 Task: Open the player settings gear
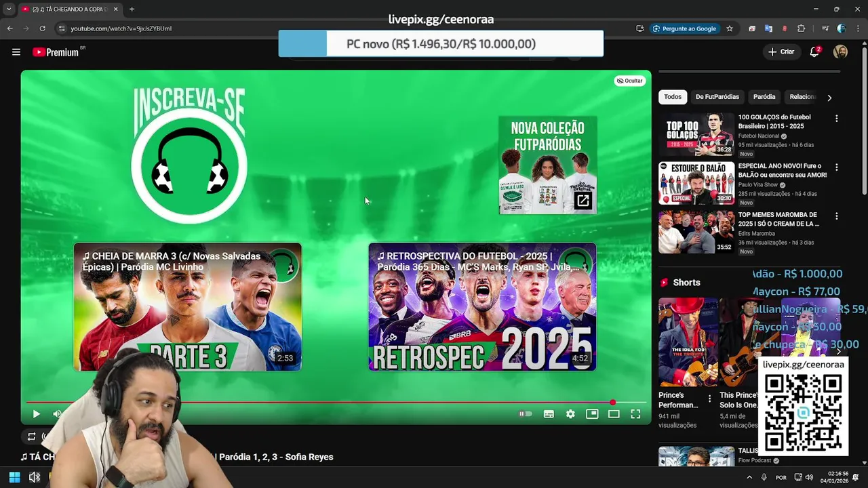[570, 414]
